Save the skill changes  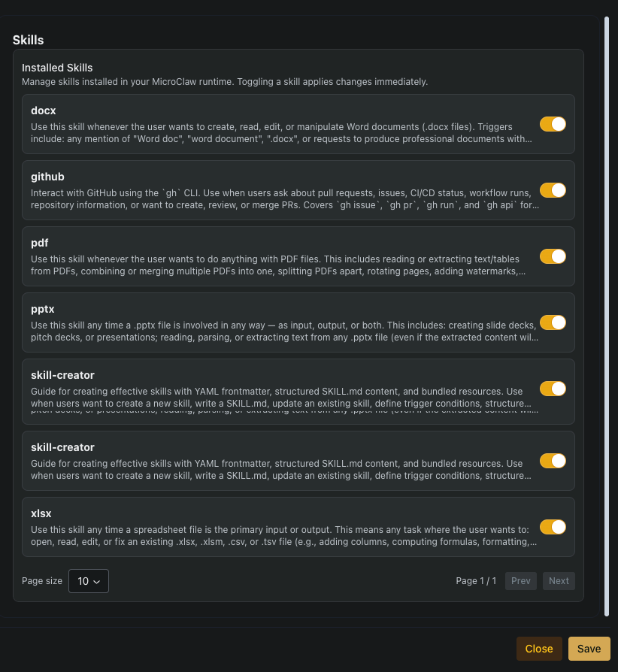(x=589, y=648)
